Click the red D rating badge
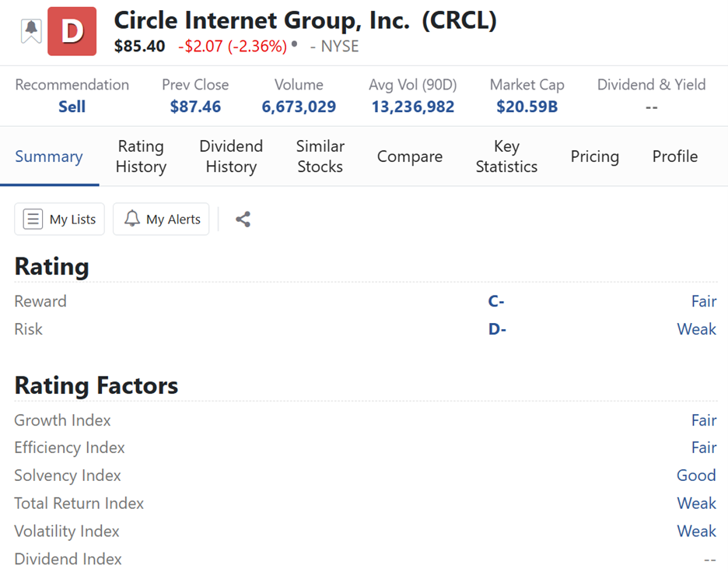Viewport: 728px width, 572px height. pos(72,32)
